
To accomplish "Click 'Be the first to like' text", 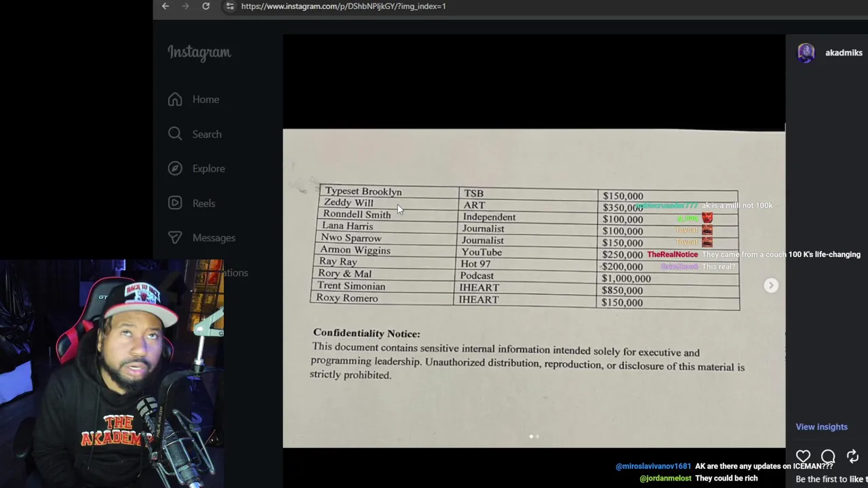I will coord(830,479).
